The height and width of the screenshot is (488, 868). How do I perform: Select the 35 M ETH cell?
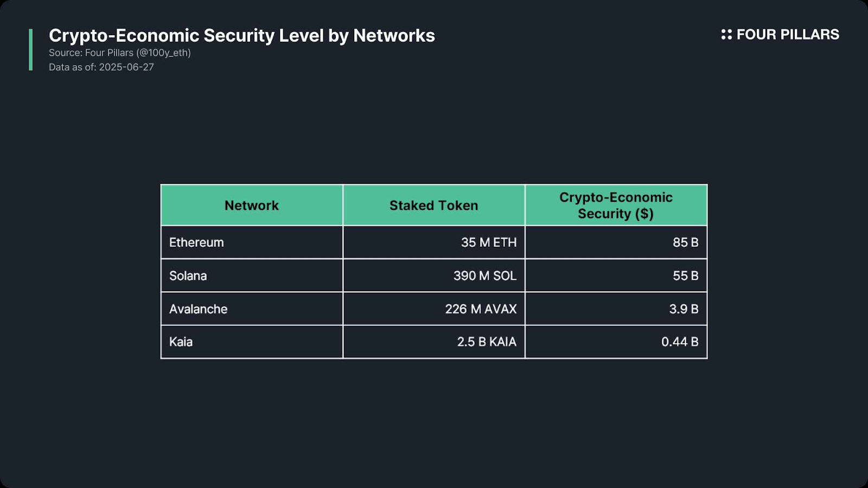coord(488,242)
